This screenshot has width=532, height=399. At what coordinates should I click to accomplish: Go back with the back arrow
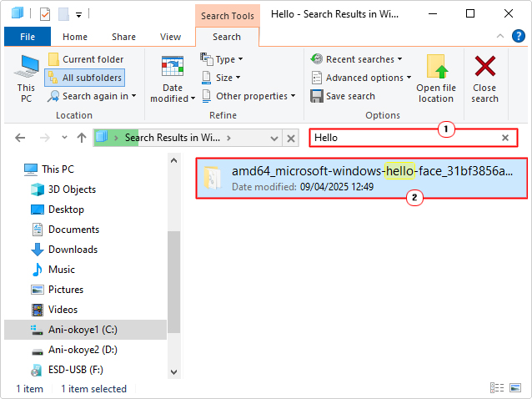(20, 138)
